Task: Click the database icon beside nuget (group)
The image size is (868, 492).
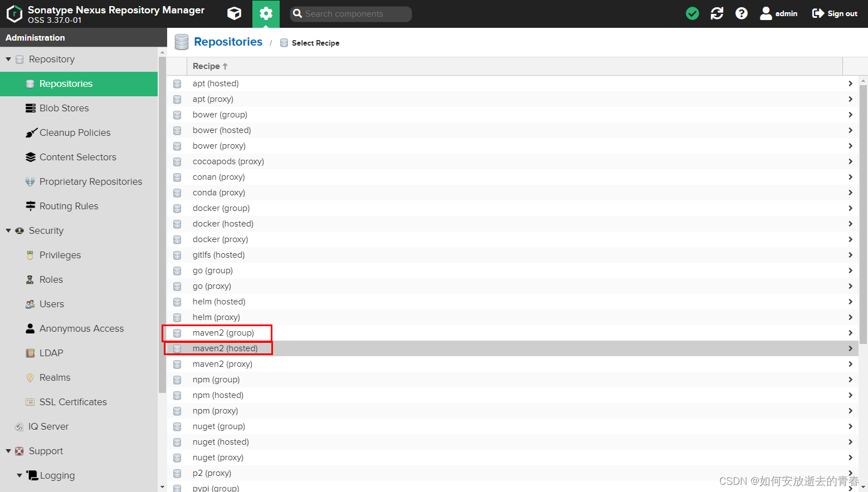Action: 177,426
